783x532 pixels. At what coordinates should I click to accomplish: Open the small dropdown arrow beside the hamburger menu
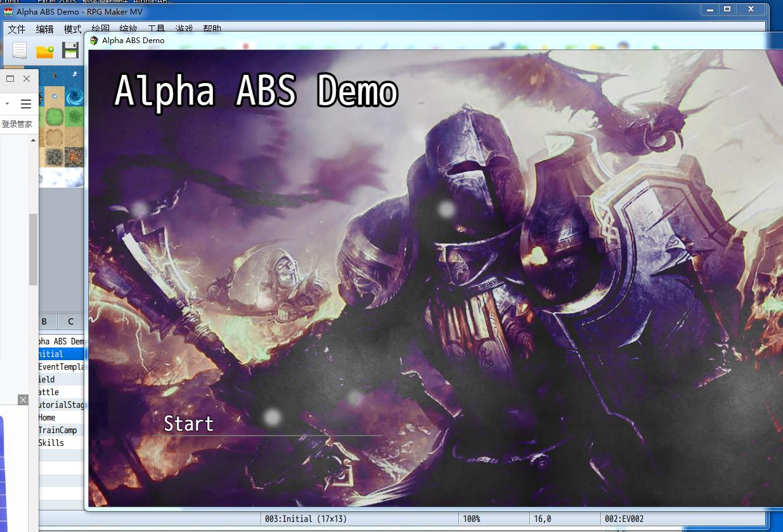coord(7,103)
